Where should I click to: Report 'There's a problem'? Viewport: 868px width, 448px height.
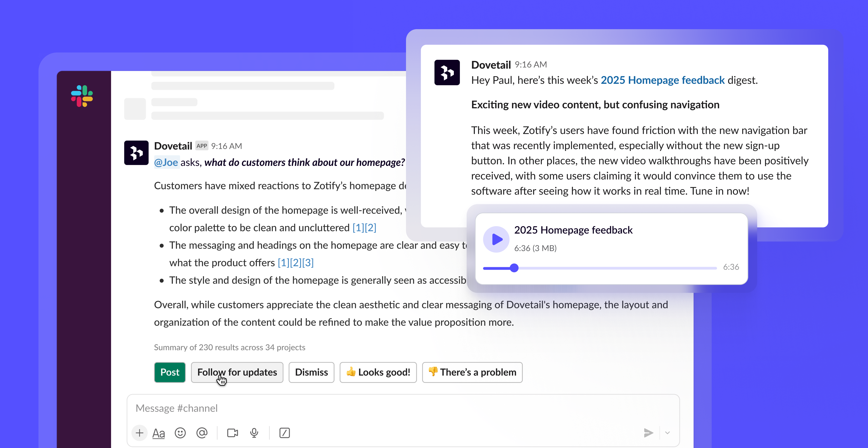tap(472, 372)
